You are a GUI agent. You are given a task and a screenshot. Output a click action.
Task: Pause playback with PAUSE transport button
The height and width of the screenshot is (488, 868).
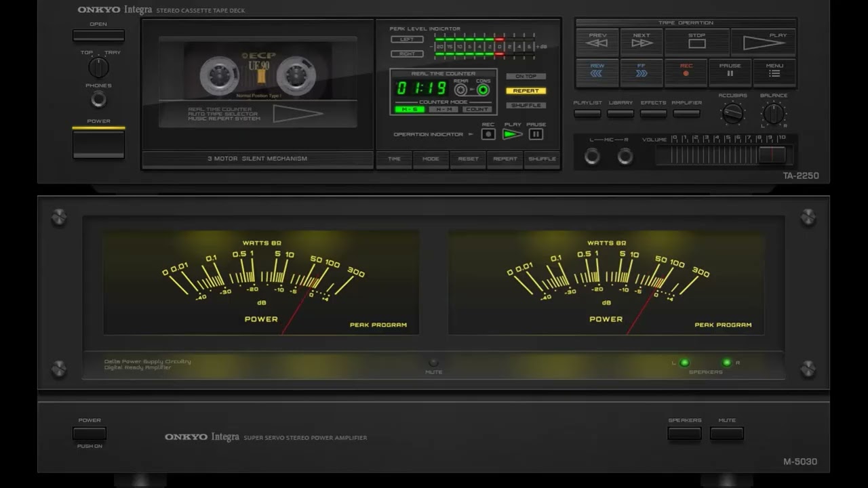[730, 73]
